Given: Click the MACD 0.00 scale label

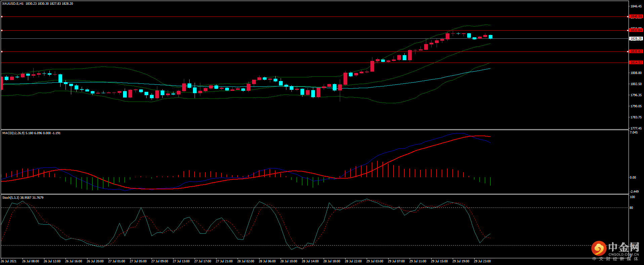Looking at the screenshot, I should (x=633, y=178).
